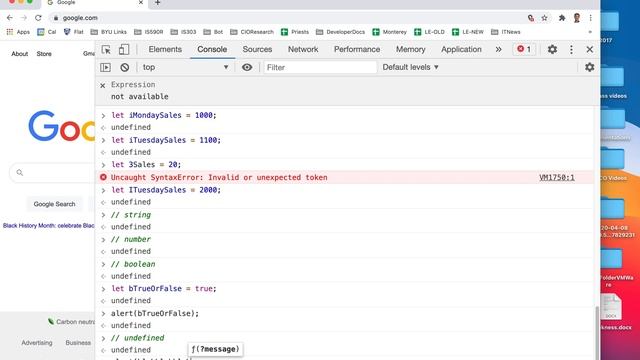Viewport: 640px width, 360px height.
Task: Open the IS590R bookmark folder
Action: click(x=149, y=32)
